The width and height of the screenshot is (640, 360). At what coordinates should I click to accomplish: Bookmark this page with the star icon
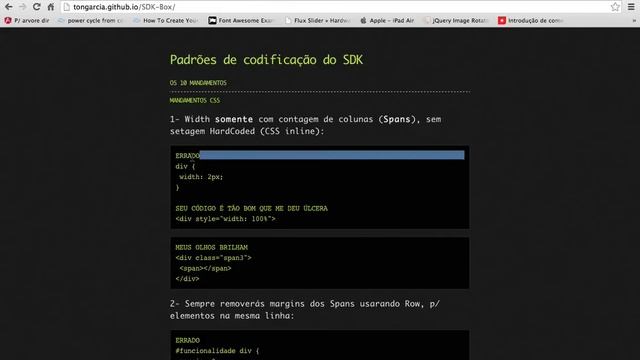pyautogui.click(x=615, y=7)
